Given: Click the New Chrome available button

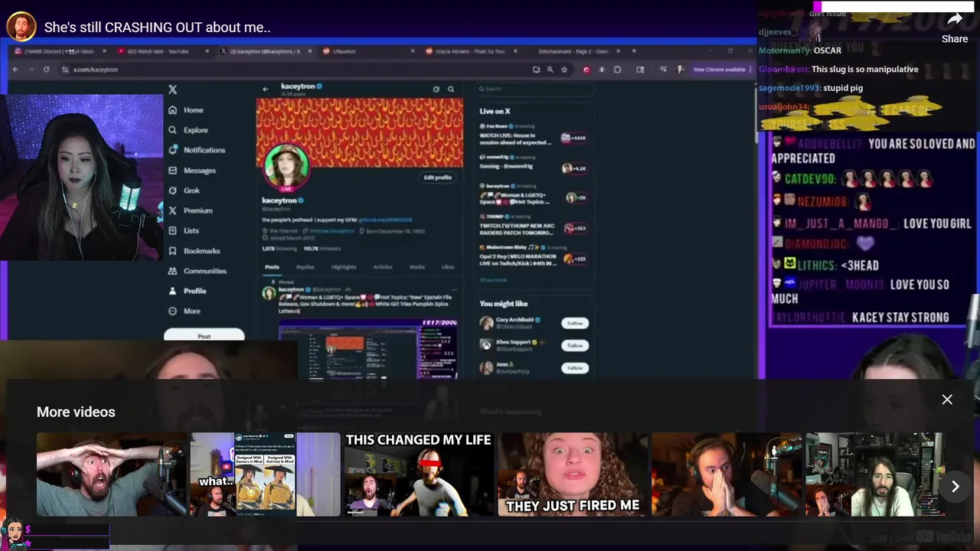Looking at the screenshot, I should tap(719, 70).
